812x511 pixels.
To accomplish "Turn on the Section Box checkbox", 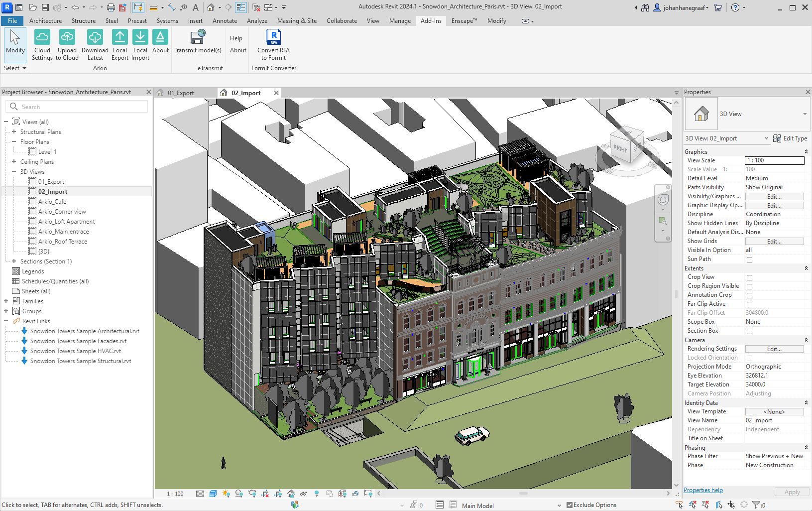I will click(749, 331).
